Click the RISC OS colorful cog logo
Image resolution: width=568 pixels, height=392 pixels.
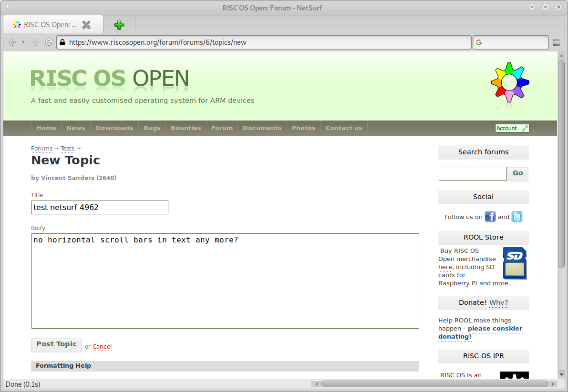(x=510, y=82)
